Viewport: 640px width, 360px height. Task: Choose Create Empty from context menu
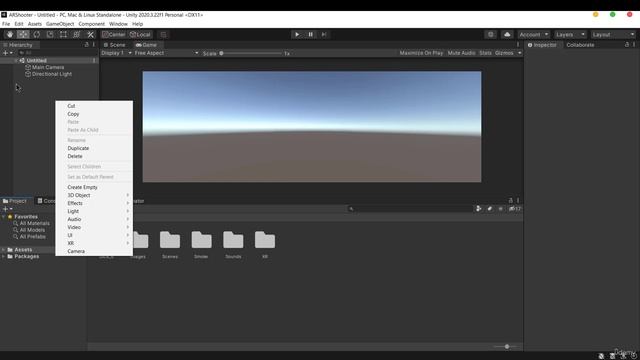click(94, 187)
